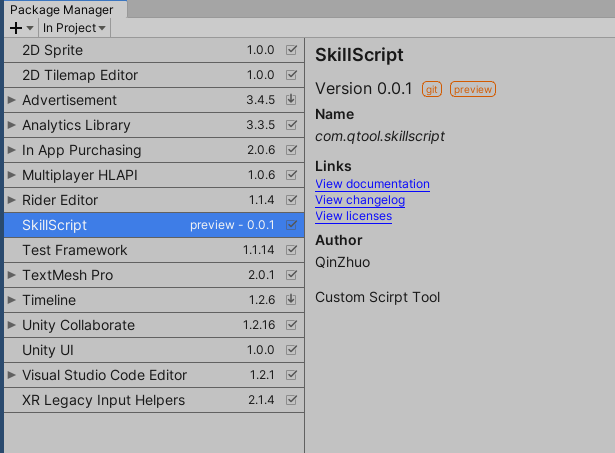Image resolution: width=615 pixels, height=453 pixels.
Task: Click the 1.1.14 version of Test Framework
Action: coord(258,250)
